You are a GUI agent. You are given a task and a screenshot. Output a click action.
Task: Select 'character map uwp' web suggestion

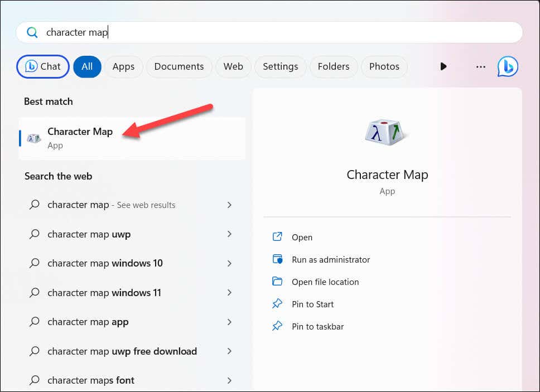coord(132,234)
